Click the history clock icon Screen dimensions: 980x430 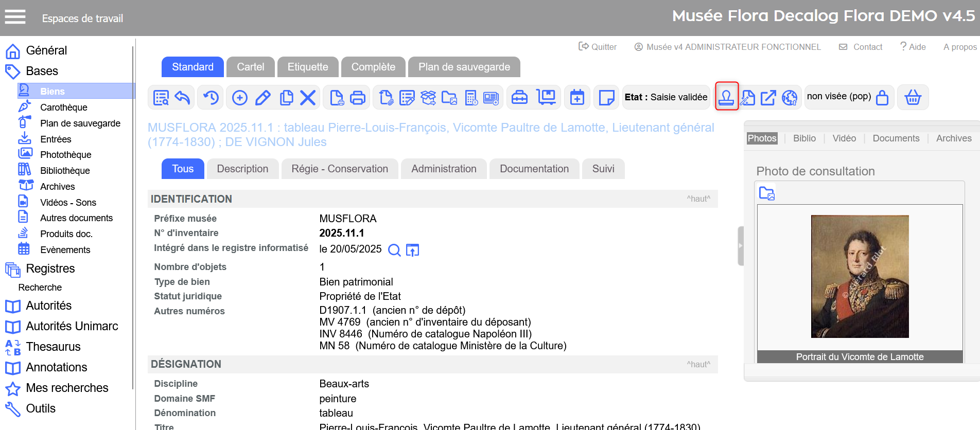click(x=211, y=97)
